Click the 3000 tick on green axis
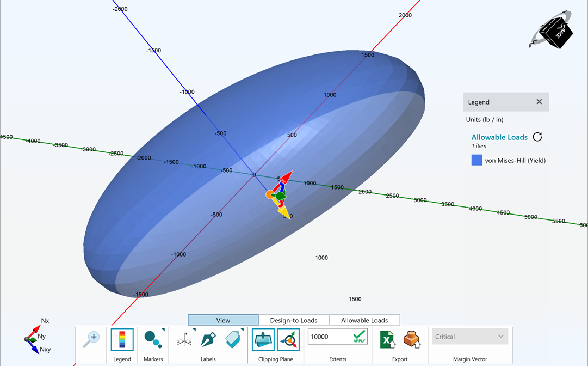This screenshot has width=588, height=366. coord(420,200)
